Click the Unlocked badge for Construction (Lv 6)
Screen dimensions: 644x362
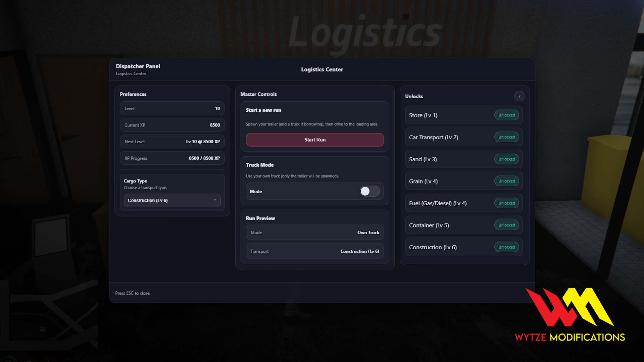pos(506,247)
